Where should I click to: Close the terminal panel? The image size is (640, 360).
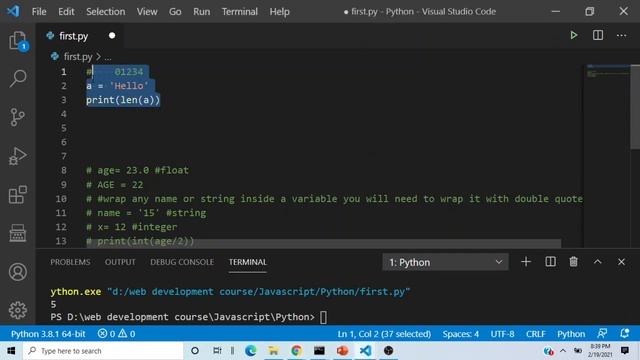coord(621,262)
